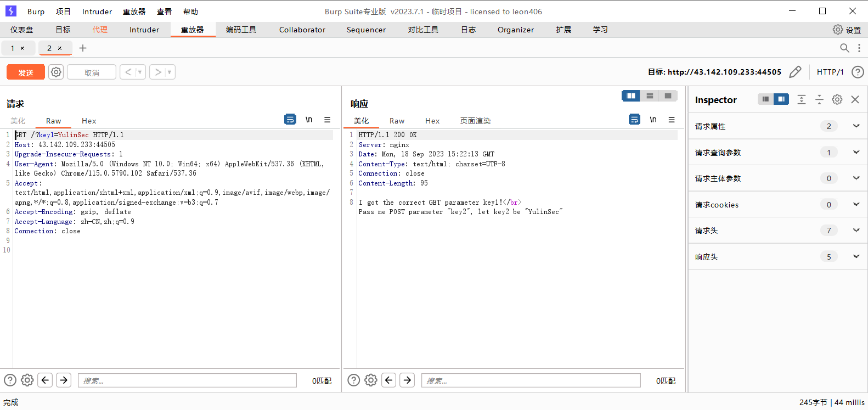Image resolution: width=868 pixels, height=410 pixels.
Task: Go to previous response search match
Action: 389,380
